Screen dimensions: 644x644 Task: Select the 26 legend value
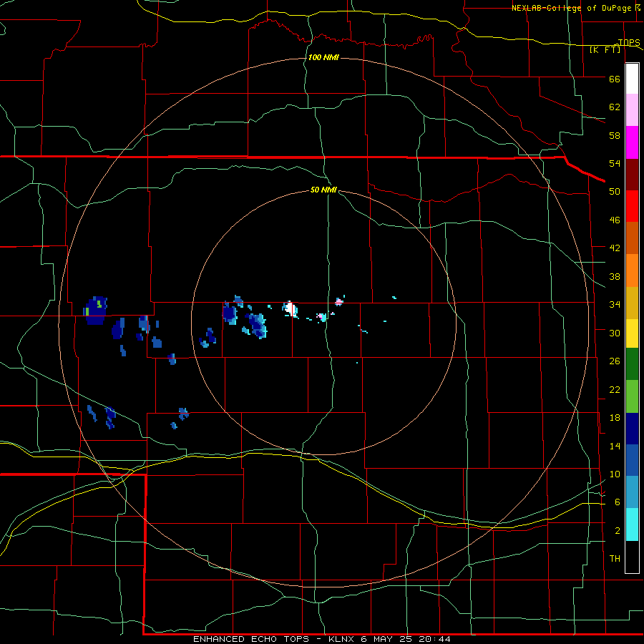[x=615, y=361]
